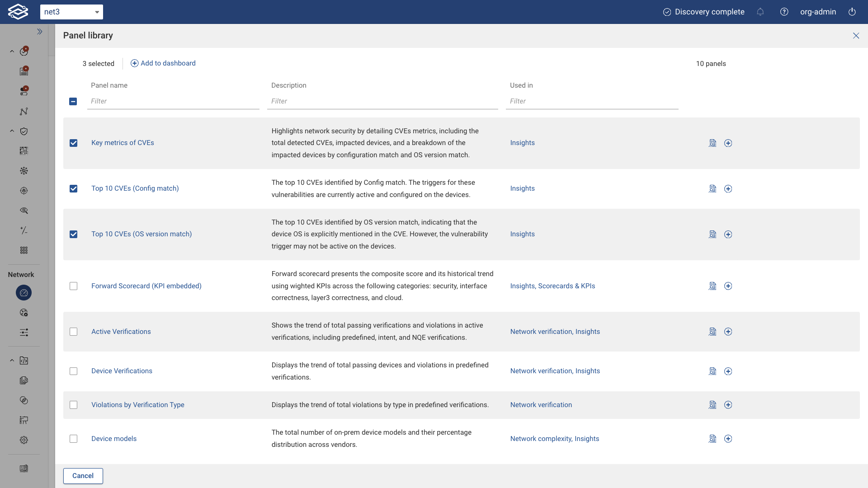Viewport: 868px width, 488px height.
Task: Collapse the shield section chevron in sidebar
Action: pos(12,131)
